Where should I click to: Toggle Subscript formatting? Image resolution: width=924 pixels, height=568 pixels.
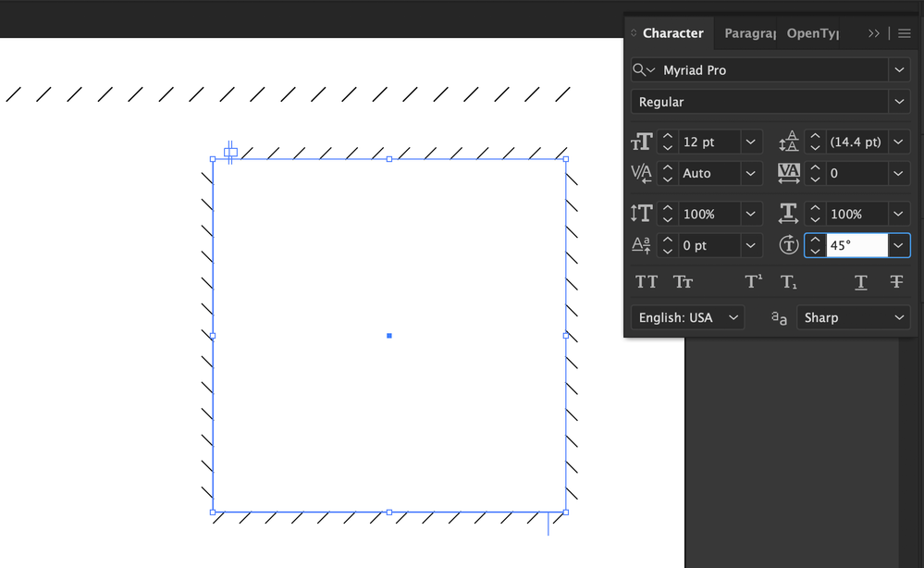(x=788, y=282)
